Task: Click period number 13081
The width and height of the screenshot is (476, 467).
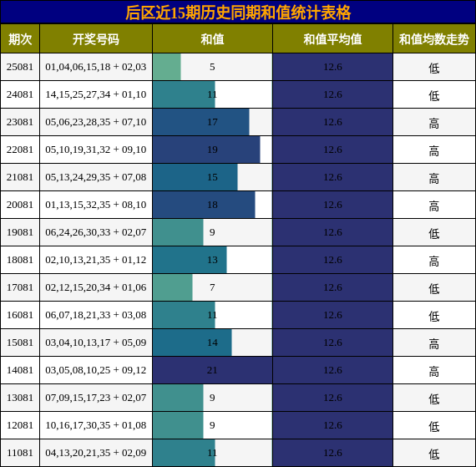Action: click(20, 398)
